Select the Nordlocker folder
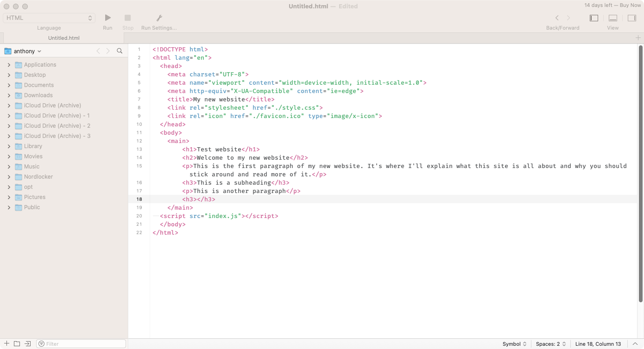Image resolution: width=644 pixels, height=349 pixels. (64, 177)
